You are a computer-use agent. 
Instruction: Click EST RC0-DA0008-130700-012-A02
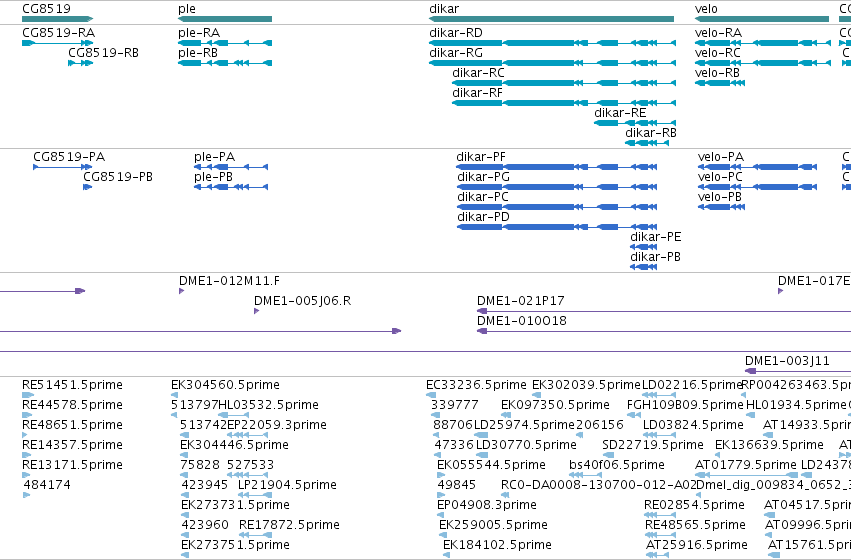505,495
